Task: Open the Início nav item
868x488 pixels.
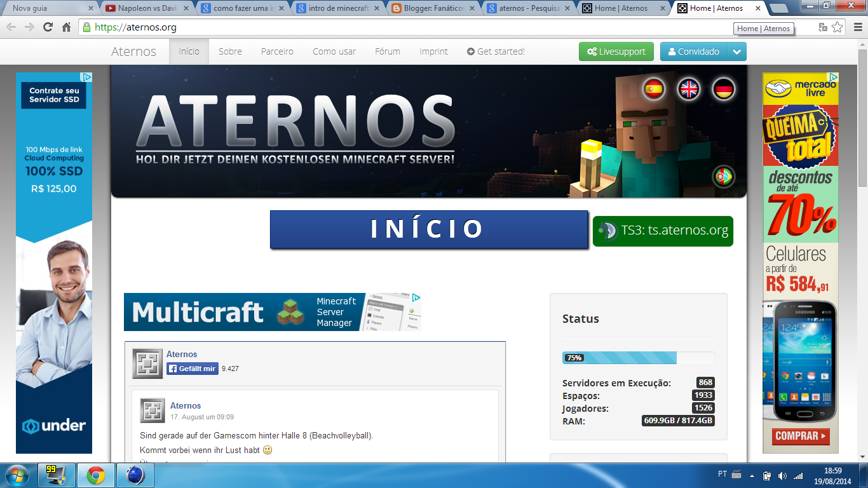Action: click(189, 51)
